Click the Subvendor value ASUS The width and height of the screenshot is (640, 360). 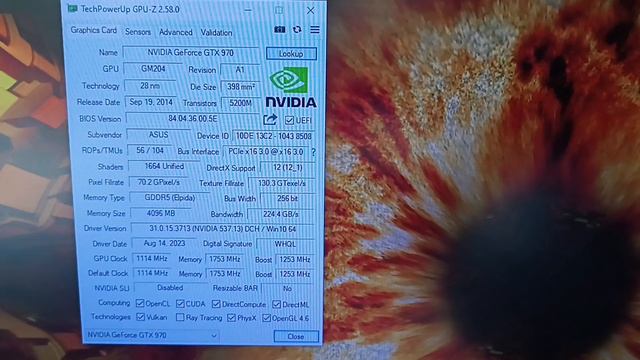(x=158, y=135)
